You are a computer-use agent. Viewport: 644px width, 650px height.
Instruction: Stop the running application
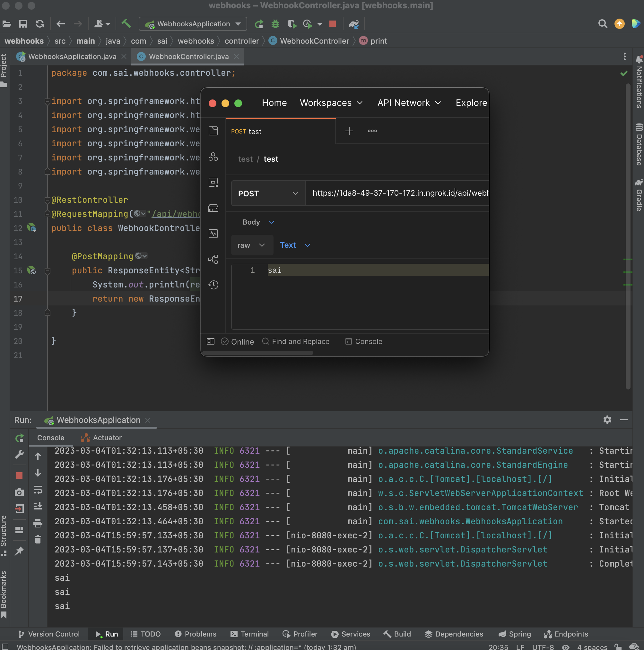pyautogui.click(x=19, y=475)
